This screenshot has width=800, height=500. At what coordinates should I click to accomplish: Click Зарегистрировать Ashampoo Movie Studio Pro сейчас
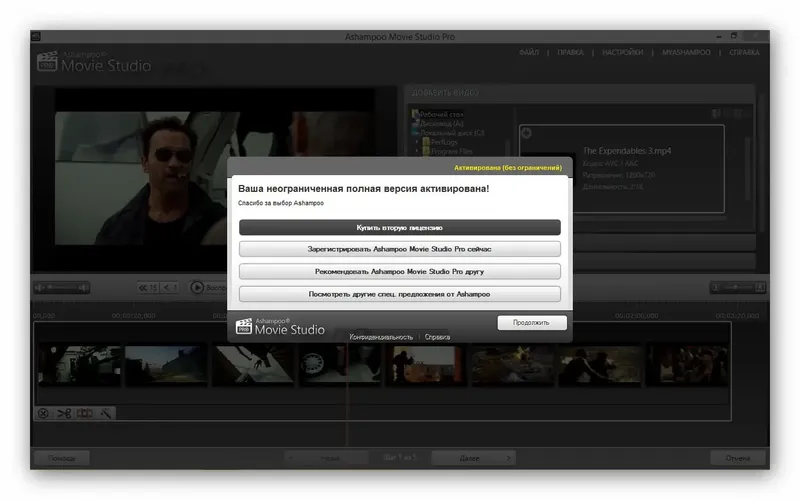399,249
